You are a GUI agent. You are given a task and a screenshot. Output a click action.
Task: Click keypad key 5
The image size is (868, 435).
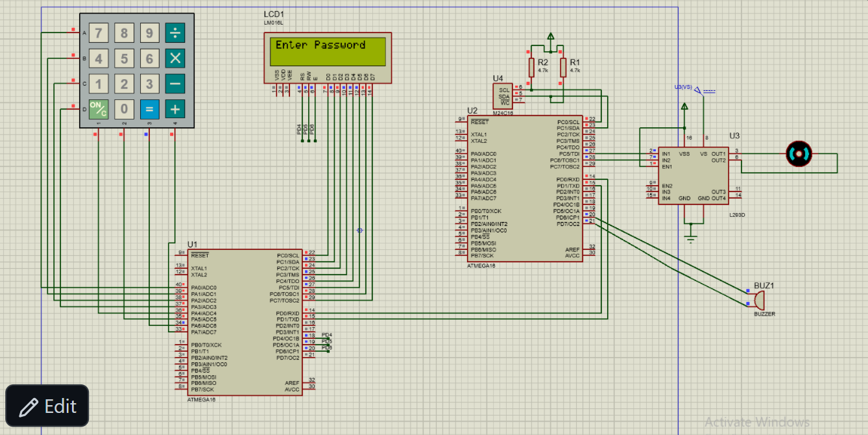(124, 59)
